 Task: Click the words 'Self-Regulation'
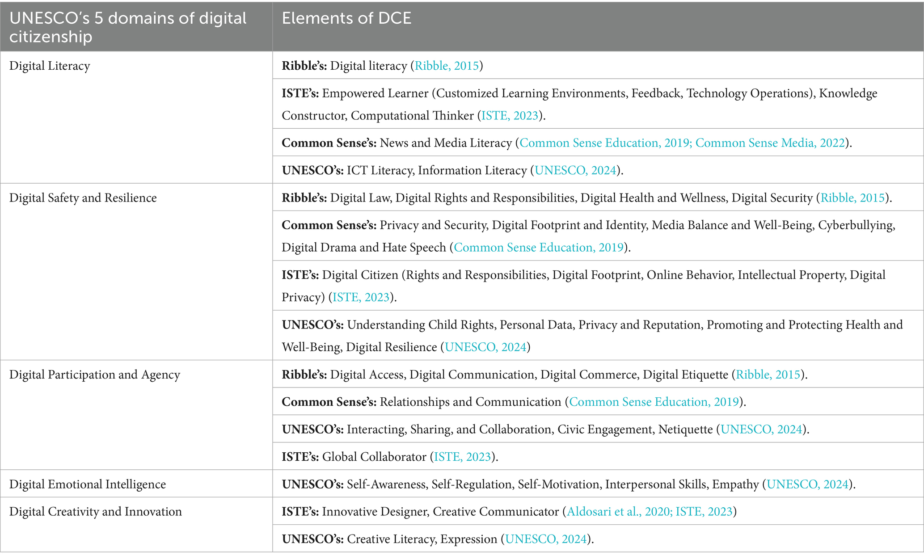pos(472,484)
